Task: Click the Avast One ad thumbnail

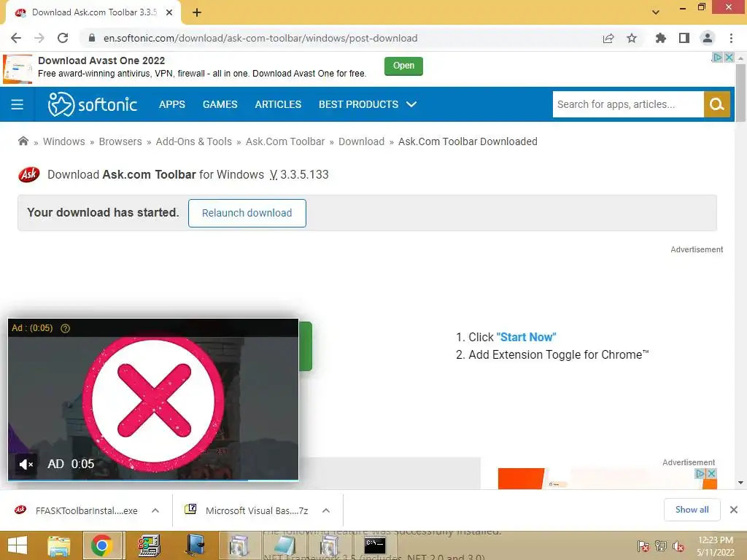Action: click(18, 69)
